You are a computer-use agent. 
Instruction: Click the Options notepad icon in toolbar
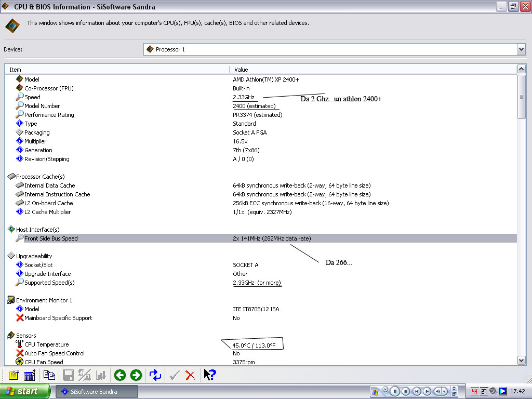[x=14, y=375]
